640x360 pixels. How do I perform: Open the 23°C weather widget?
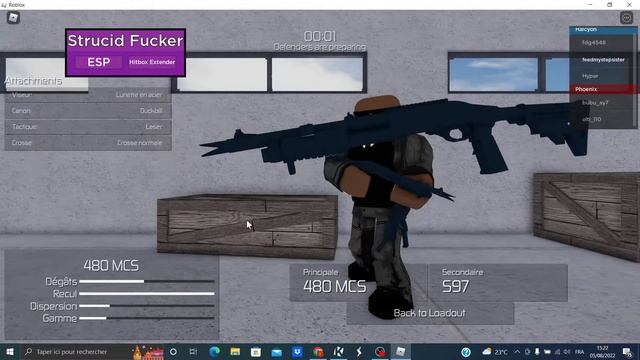point(495,351)
